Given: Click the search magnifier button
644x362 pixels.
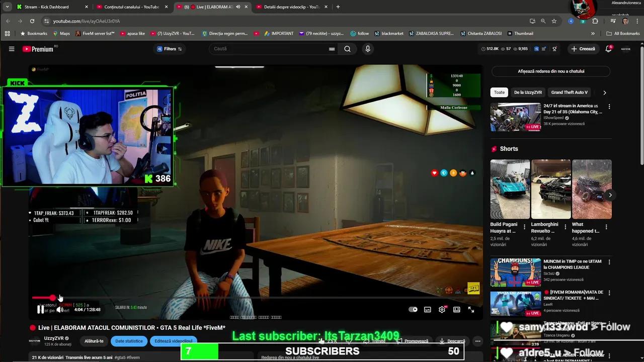Looking at the screenshot, I should point(348,49).
